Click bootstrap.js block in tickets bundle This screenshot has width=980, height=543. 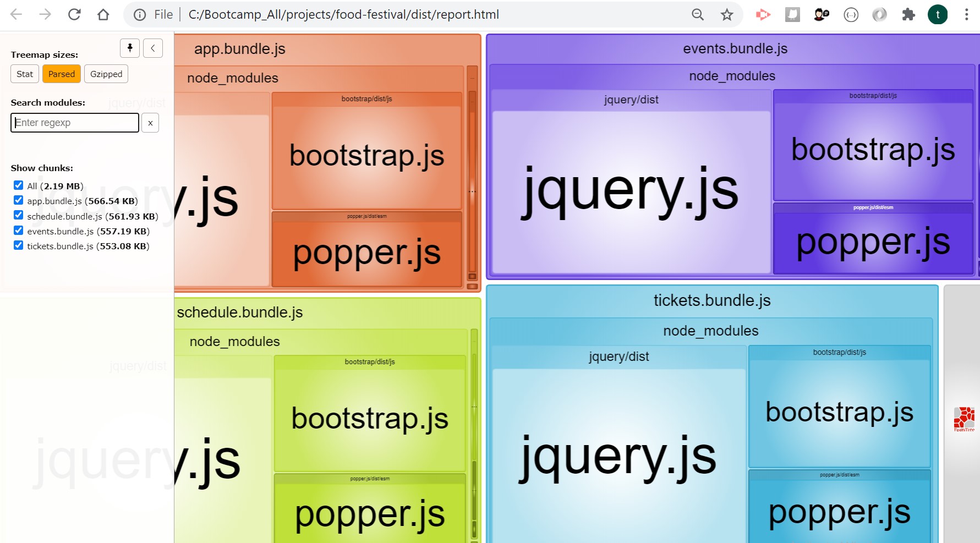[840, 413]
